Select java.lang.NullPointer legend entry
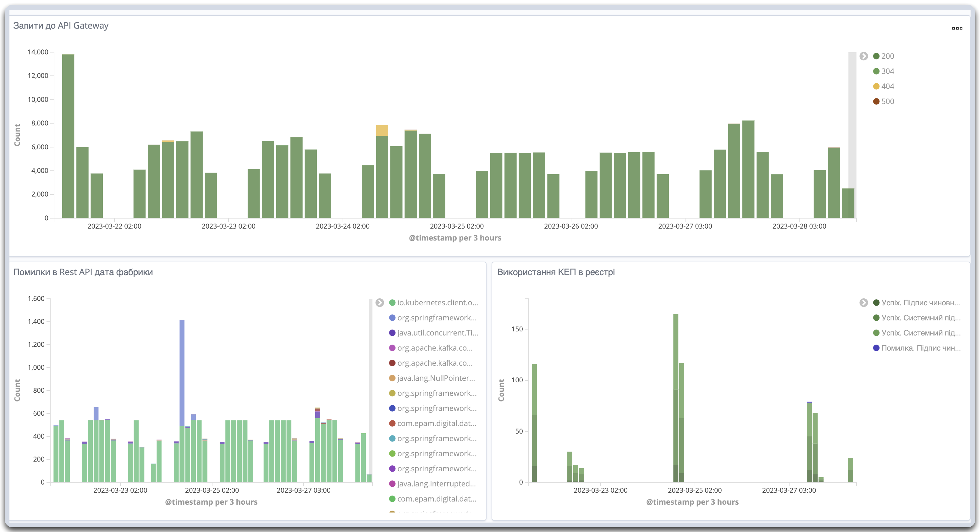Screen dimensions: 980x532 point(436,378)
